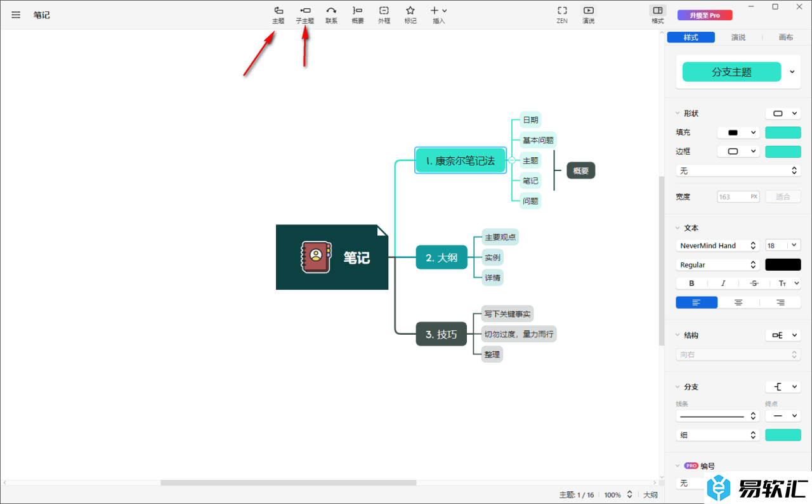Toggle strikethrough text formatting
Screen dimensions: 812x504
[754, 283]
